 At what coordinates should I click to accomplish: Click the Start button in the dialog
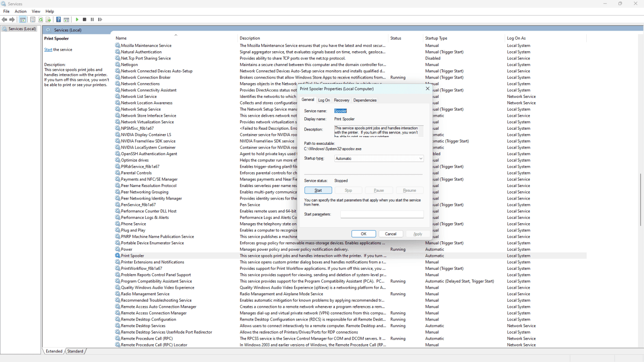click(318, 190)
